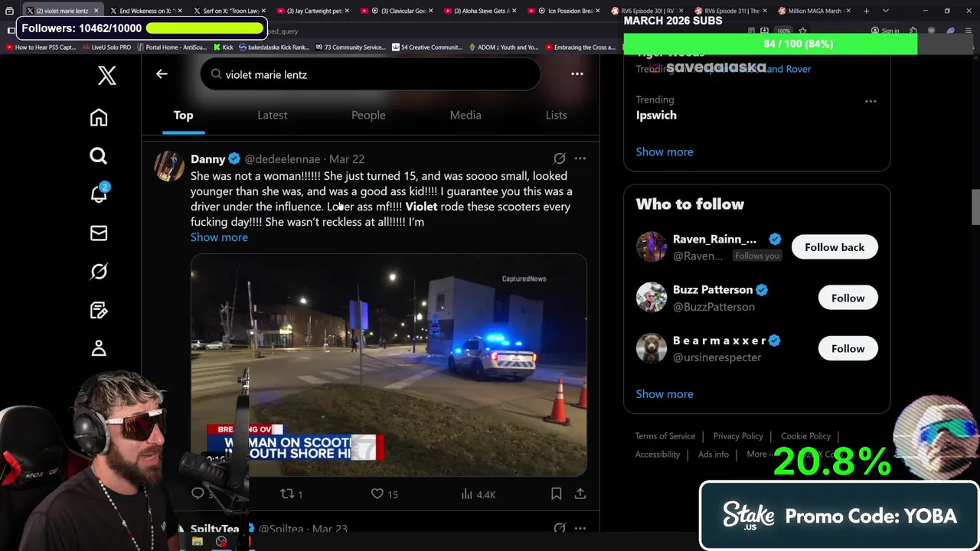Open search options ellipsis next to search bar

577,74
